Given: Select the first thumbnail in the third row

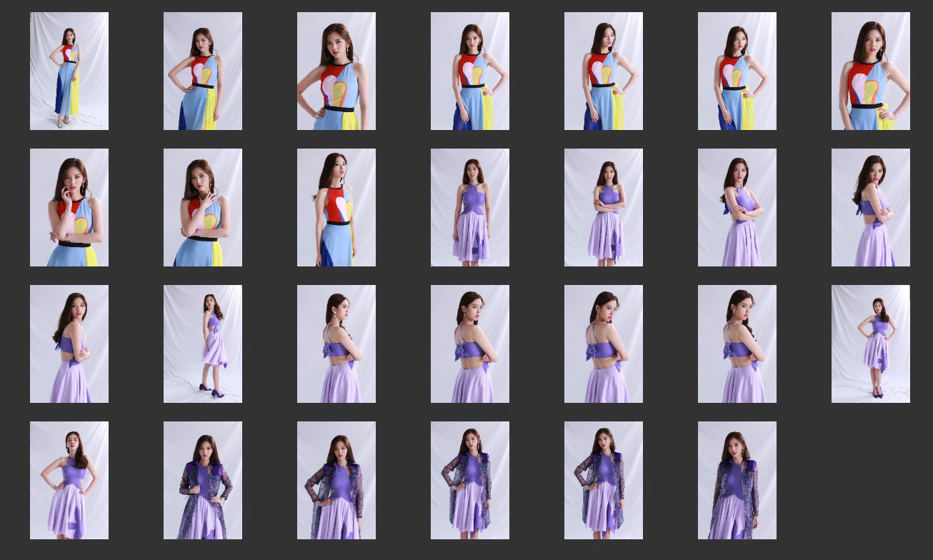Looking at the screenshot, I should pyautogui.click(x=69, y=344).
